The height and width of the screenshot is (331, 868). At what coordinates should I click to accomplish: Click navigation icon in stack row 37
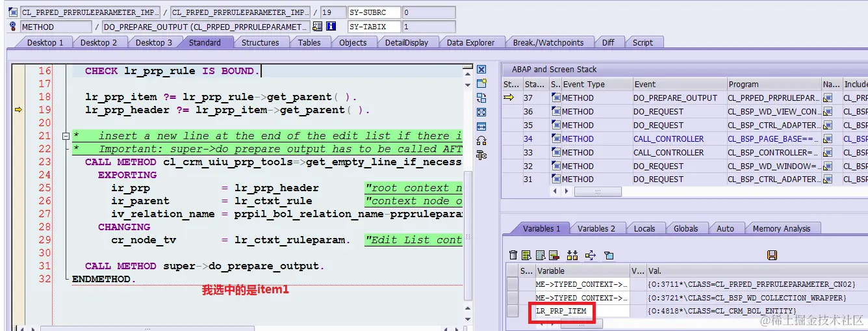click(x=828, y=98)
